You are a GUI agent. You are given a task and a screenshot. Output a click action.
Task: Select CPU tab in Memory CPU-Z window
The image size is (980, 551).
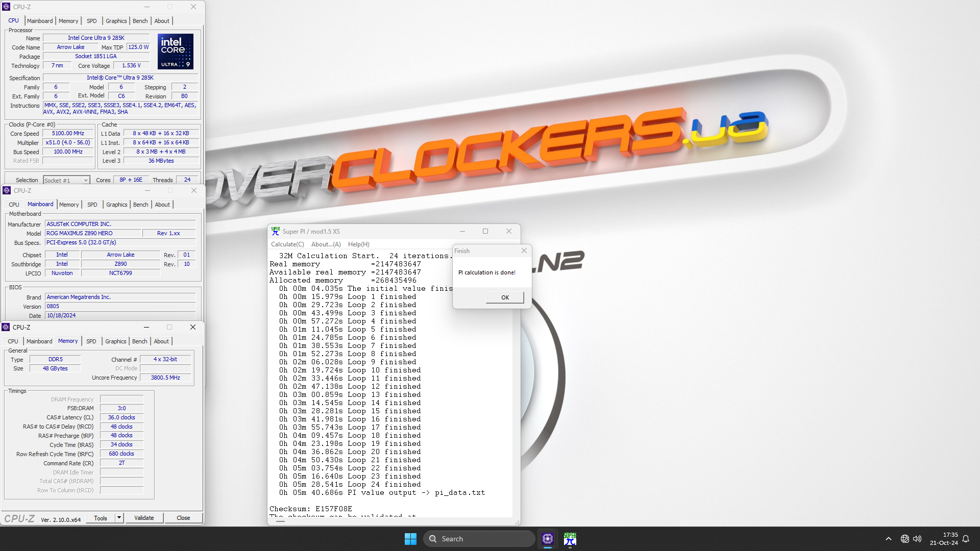pos(13,341)
